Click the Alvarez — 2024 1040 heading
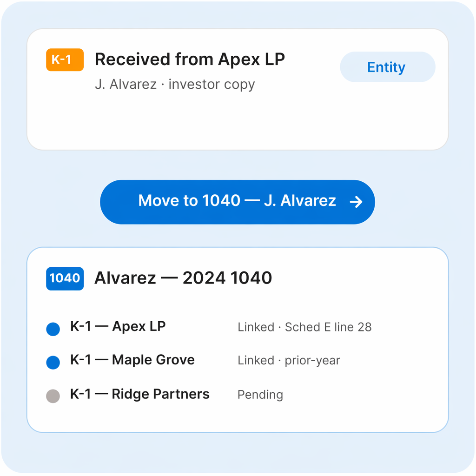Image resolution: width=476 pixels, height=476 pixels. tap(183, 278)
